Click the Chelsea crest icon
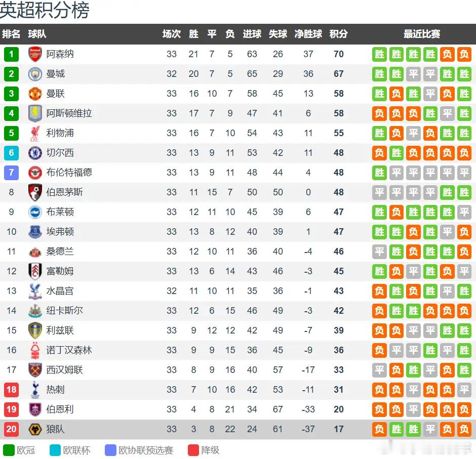The width and height of the screenshot is (476, 459). (x=35, y=153)
